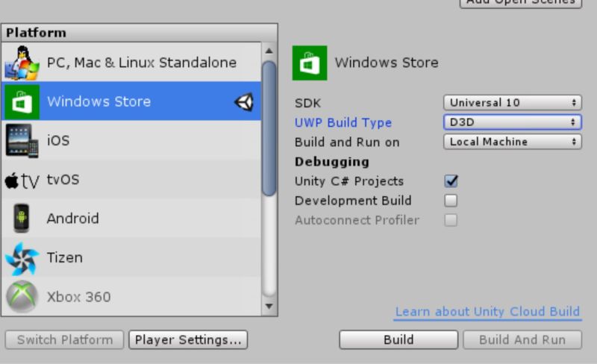Open Player Settings
597x364 pixels.
tap(188, 339)
